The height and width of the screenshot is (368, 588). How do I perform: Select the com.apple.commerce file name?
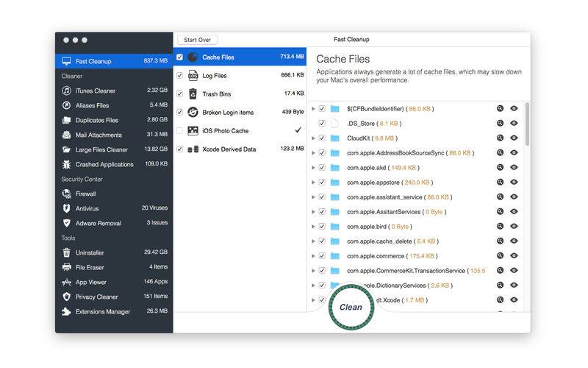coord(376,256)
